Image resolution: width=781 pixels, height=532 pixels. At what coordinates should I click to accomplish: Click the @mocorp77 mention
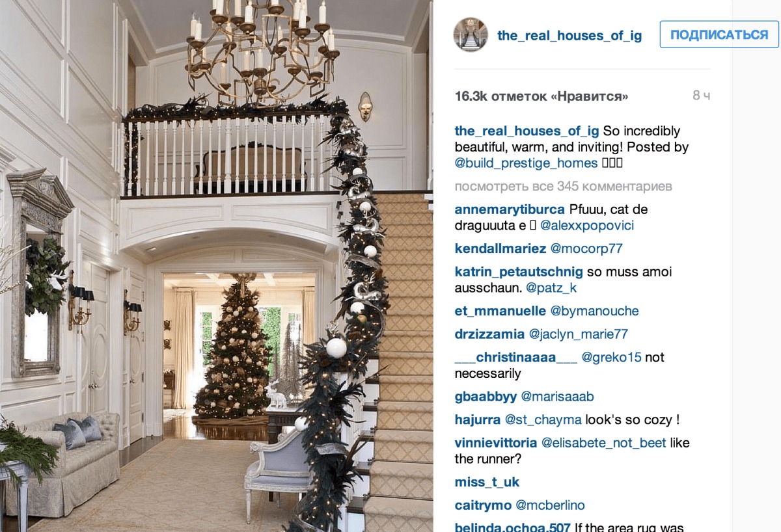tap(586, 248)
